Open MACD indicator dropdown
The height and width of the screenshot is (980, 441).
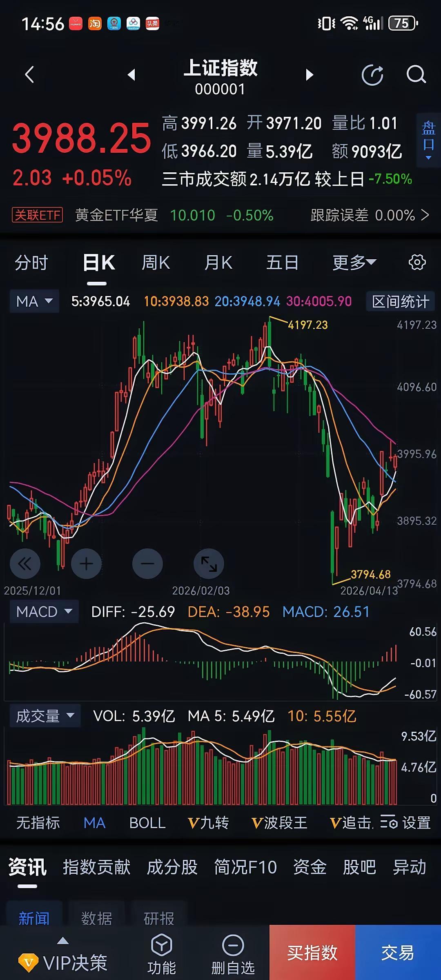(x=44, y=611)
